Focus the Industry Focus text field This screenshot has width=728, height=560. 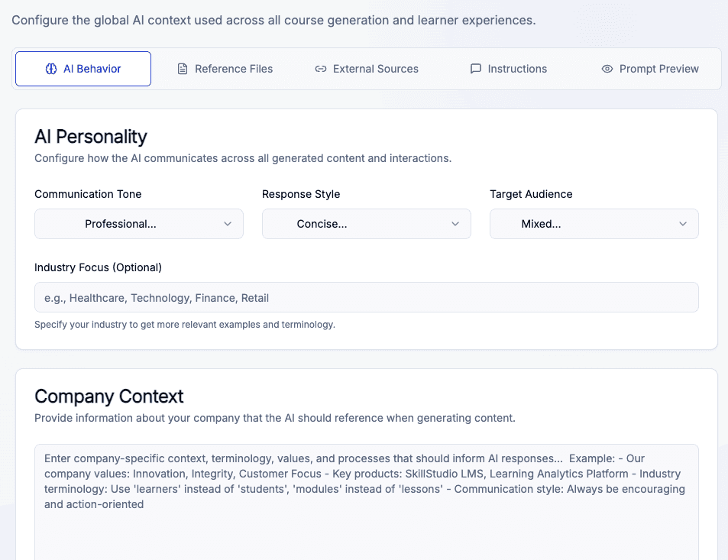click(367, 297)
